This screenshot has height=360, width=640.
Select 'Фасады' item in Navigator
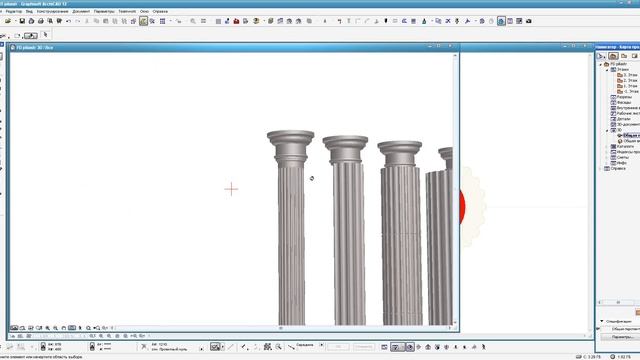click(621, 102)
